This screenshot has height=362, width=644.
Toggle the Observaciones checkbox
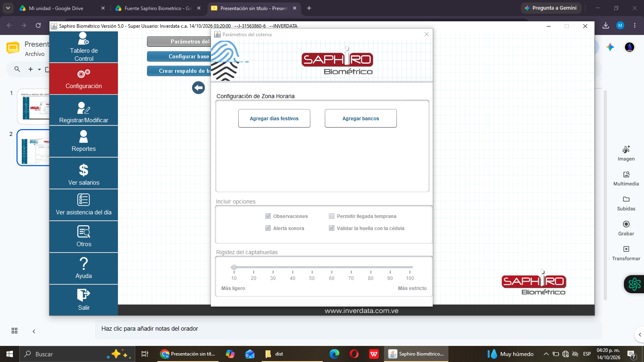(268, 216)
